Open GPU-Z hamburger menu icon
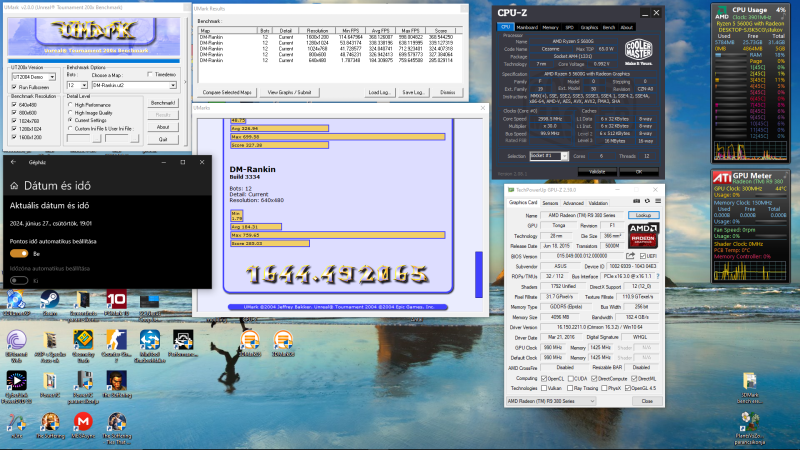Screen dimensions: 800x450 pyautogui.click(x=658, y=202)
